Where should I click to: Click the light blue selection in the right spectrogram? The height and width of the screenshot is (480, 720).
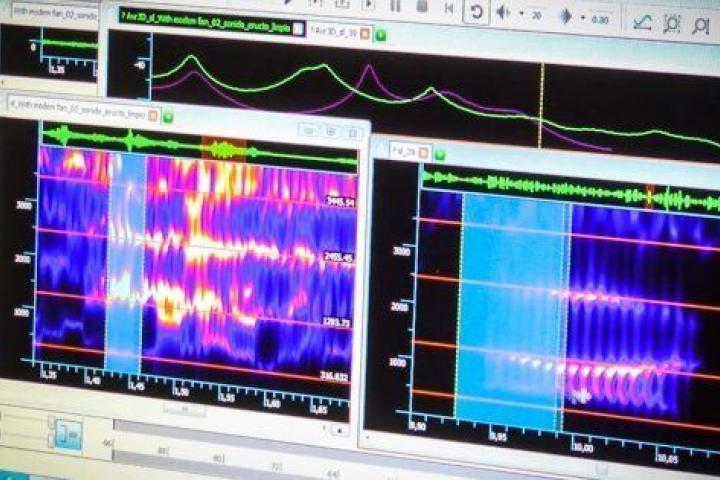pos(512,300)
